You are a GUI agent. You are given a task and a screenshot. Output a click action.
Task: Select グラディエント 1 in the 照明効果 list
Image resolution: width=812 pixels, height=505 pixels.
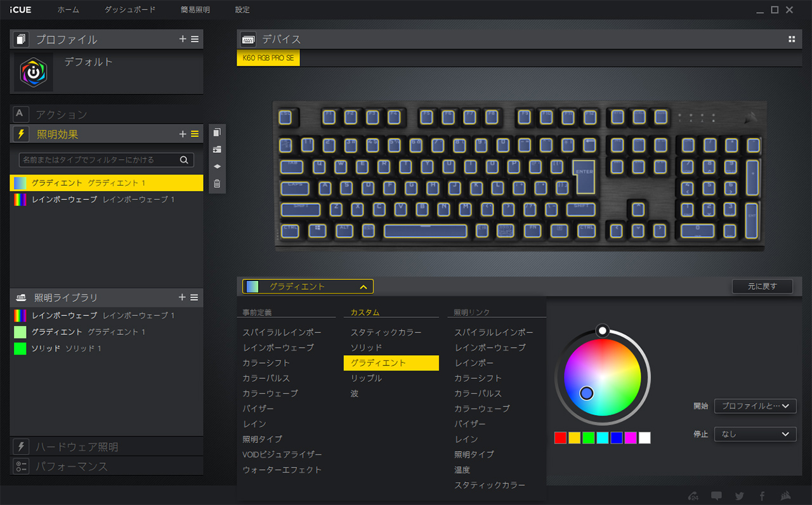[107, 183]
